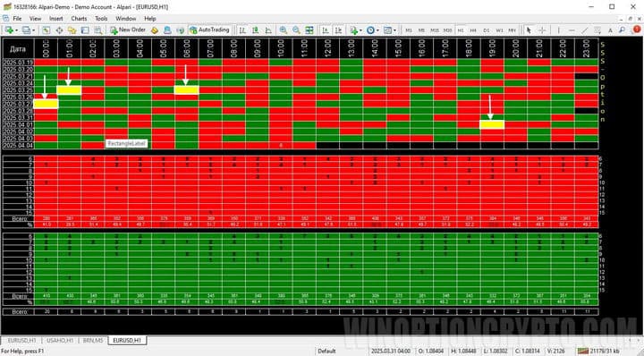Click the yellow cell under 06:00
The width and height of the screenshot is (644, 356).
pos(186,90)
